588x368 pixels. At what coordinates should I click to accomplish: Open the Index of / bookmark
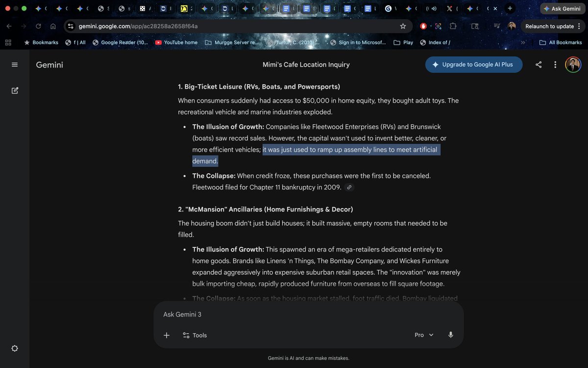pyautogui.click(x=435, y=43)
